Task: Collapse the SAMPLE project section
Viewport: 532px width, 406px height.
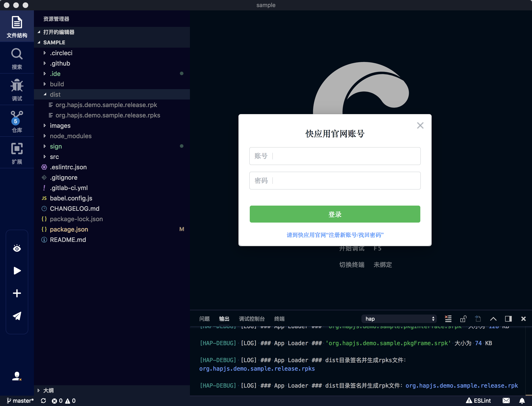Action: point(112,42)
